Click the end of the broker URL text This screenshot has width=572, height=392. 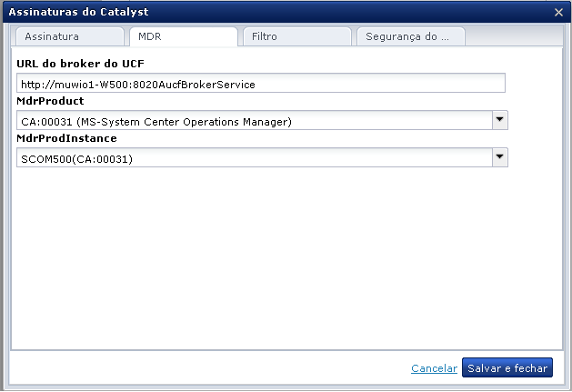256,84
